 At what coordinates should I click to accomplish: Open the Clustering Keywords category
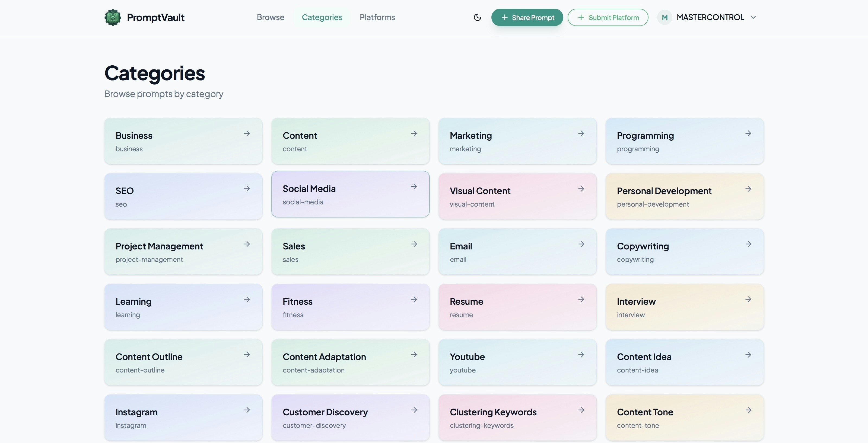517,418
